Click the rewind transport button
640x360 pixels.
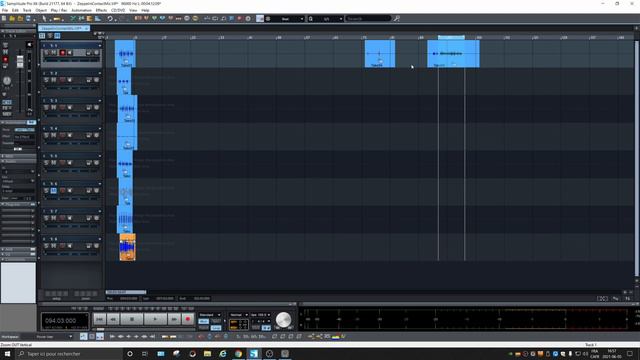pos(113,319)
